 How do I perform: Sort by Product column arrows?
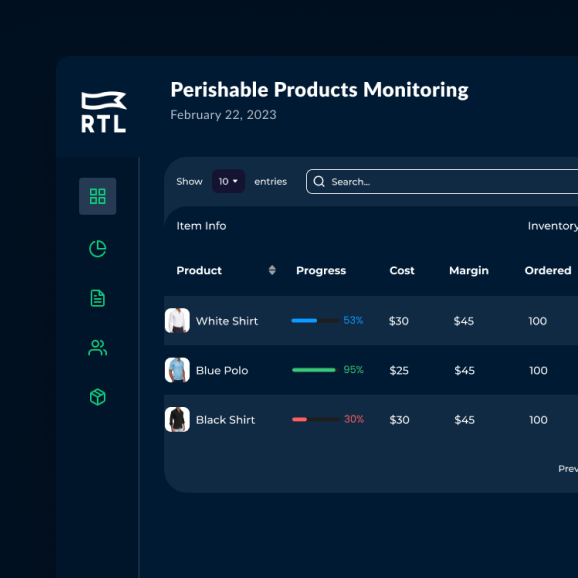[272, 270]
